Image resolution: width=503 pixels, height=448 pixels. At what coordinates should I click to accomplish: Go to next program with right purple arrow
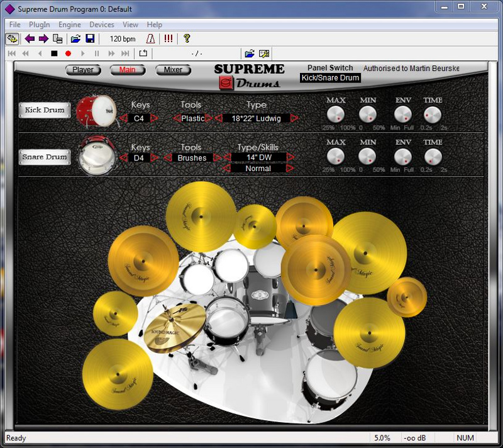click(x=43, y=39)
